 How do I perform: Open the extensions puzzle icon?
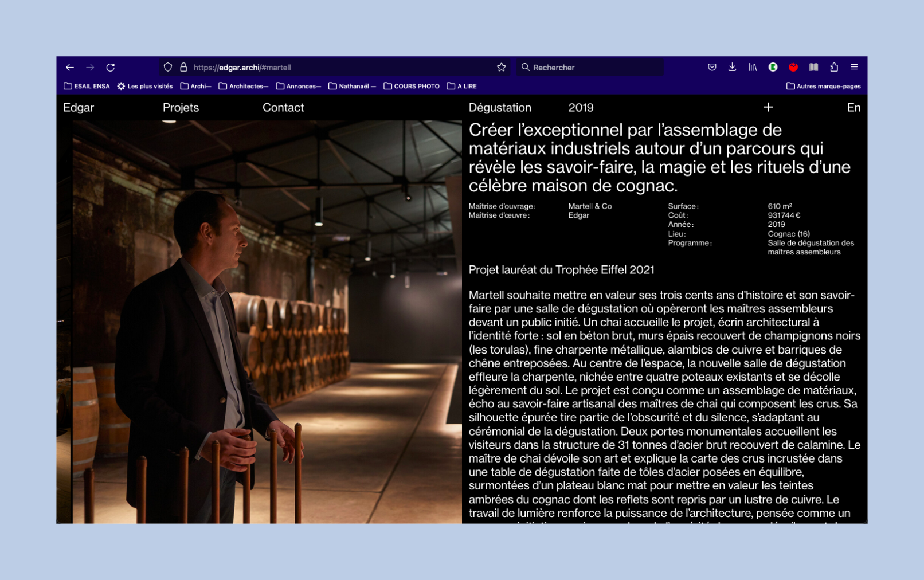pyautogui.click(x=834, y=68)
